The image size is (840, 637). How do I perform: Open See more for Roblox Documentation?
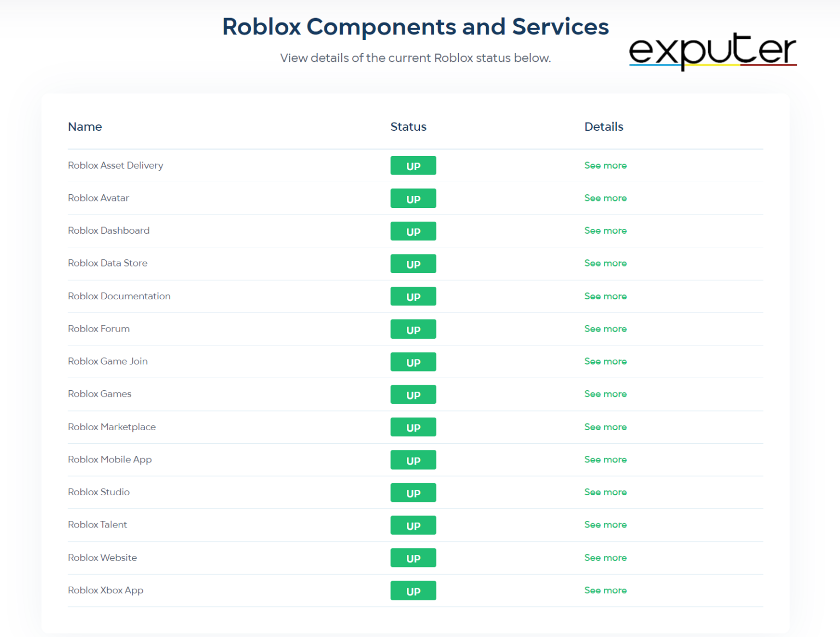tap(605, 296)
